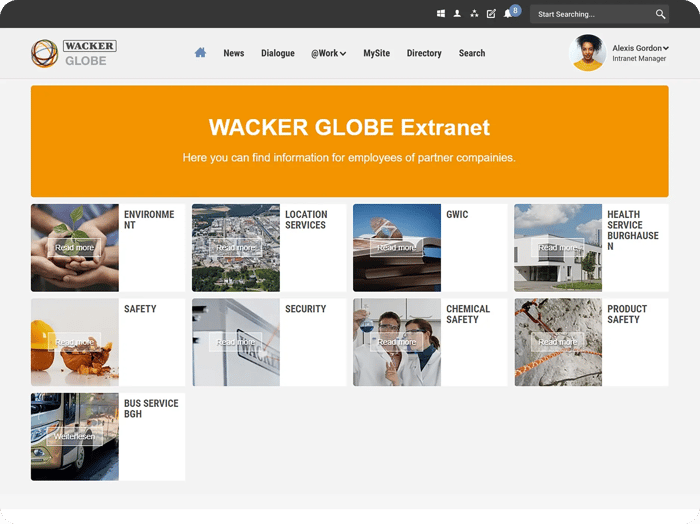
Task: Click Read more on Security tile
Action: click(236, 342)
